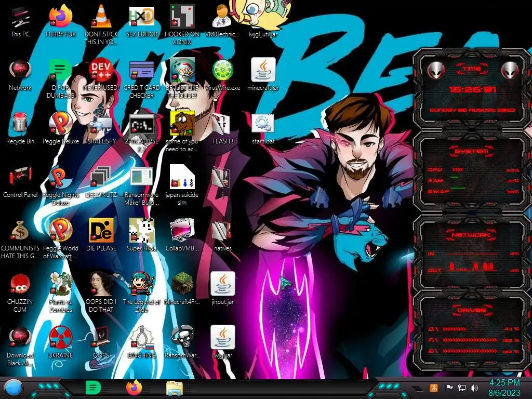The image size is (532, 399).
Task: Launch Firefox from the taskbar
Action: (x=134, y=388)
